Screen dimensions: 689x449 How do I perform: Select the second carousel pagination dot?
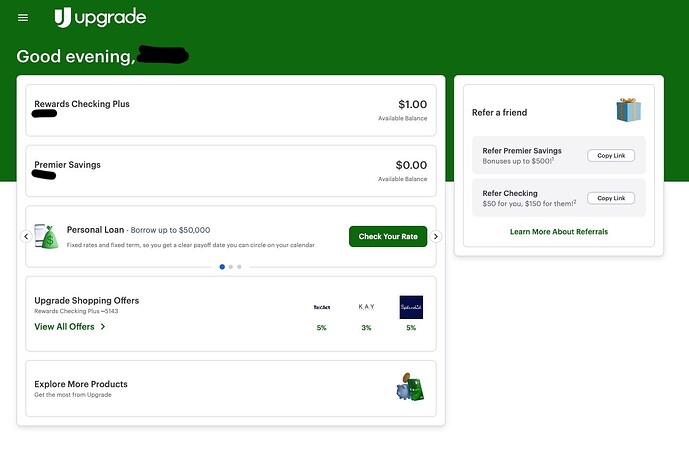(x=230, y=267)
